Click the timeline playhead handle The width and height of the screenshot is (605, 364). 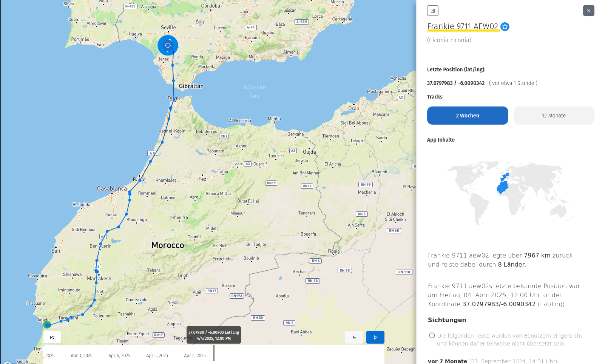coord(214,353)
